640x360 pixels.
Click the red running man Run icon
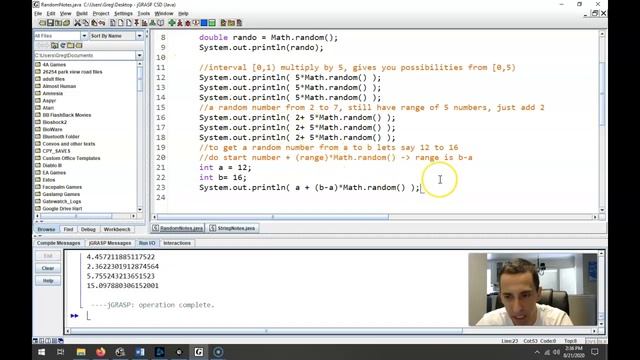tap(180, 23)
